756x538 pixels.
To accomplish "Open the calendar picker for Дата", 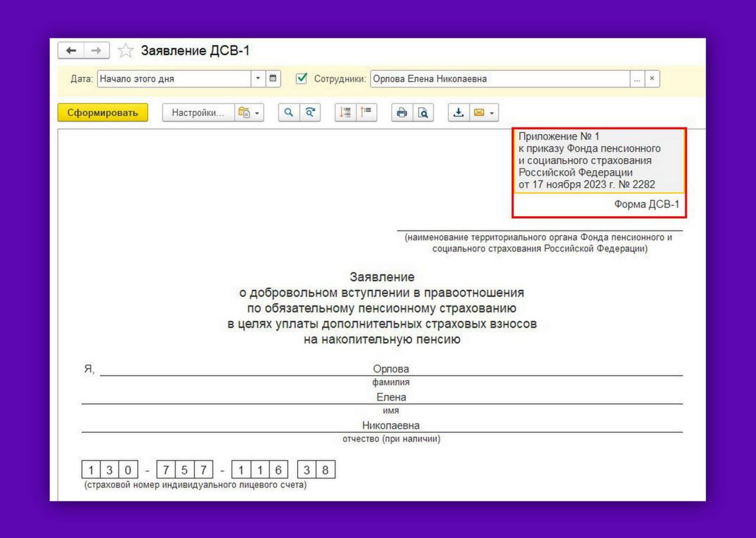I will (273, 79).
